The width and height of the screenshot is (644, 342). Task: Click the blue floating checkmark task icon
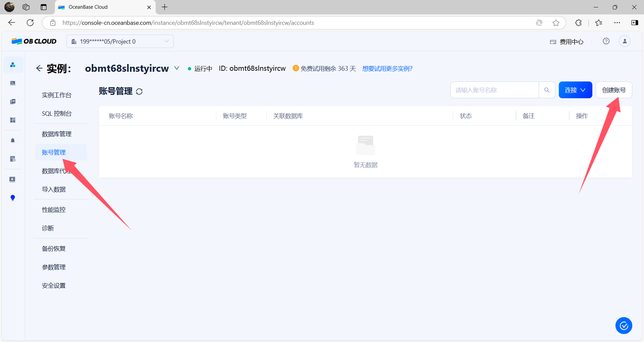[x=624, y=326]
